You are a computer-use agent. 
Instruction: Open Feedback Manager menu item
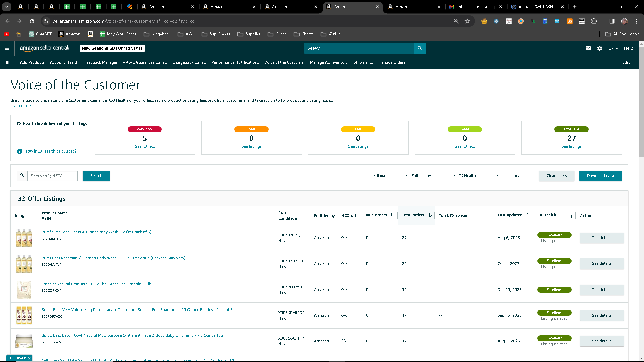click(x=101, y=62)
